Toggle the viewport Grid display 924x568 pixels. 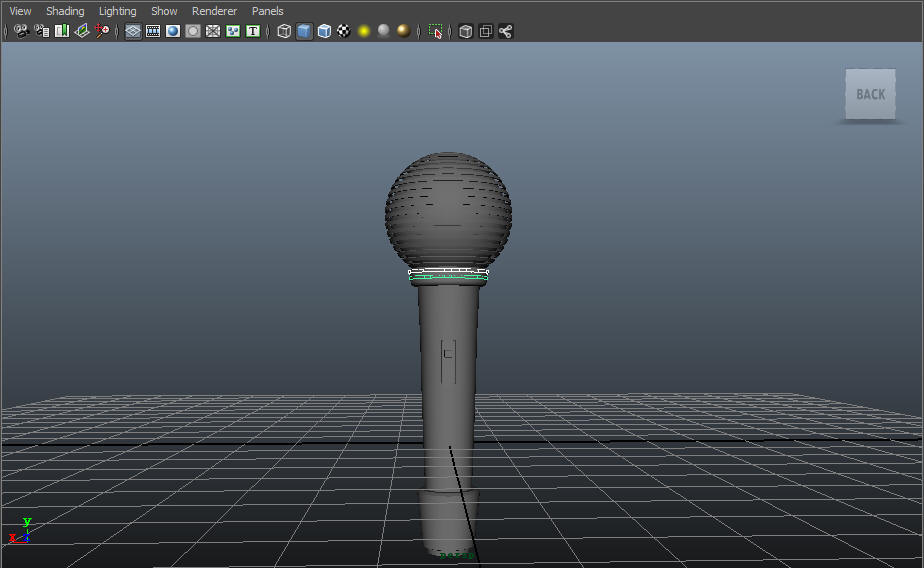[133, 31]
